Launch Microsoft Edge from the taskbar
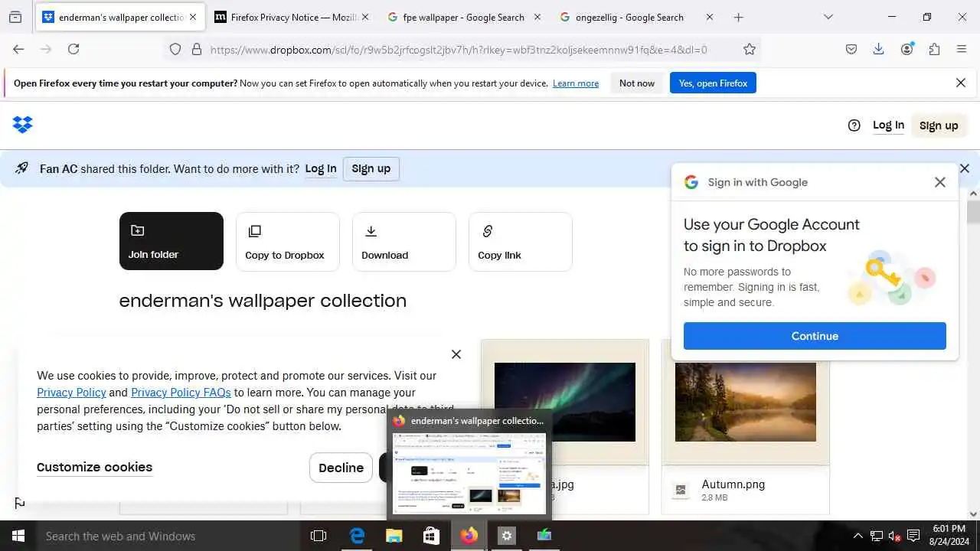The image size is (980, 551). 357,536
